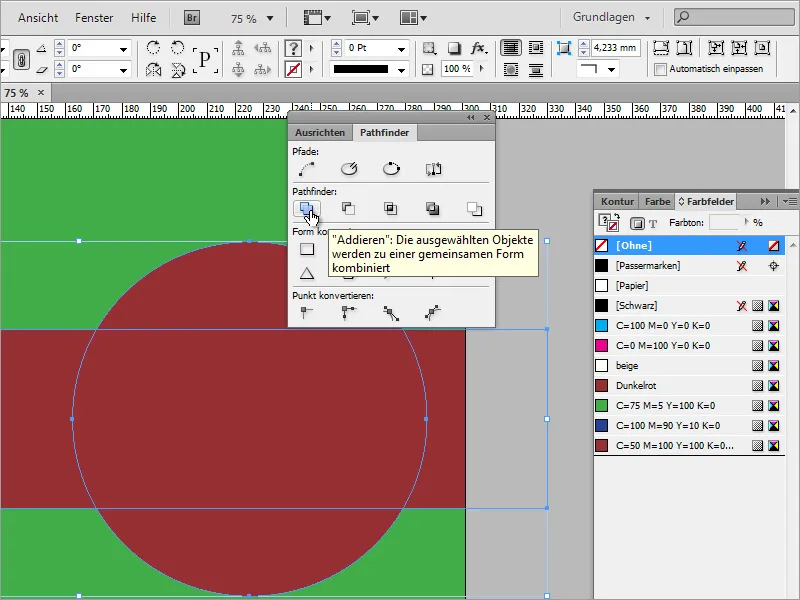Switch to the Ausrichten tab
Screen dimensions: 800x600
[320, 133]
